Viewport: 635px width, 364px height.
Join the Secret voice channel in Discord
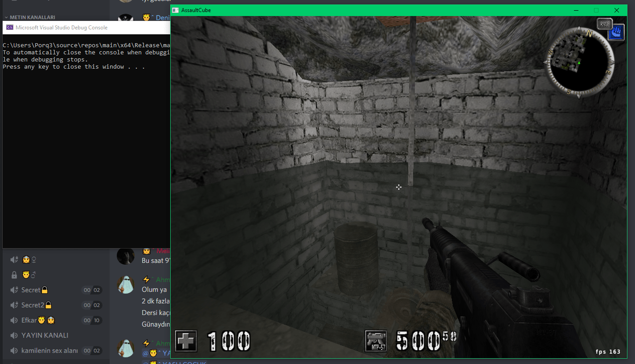[56, 290]
